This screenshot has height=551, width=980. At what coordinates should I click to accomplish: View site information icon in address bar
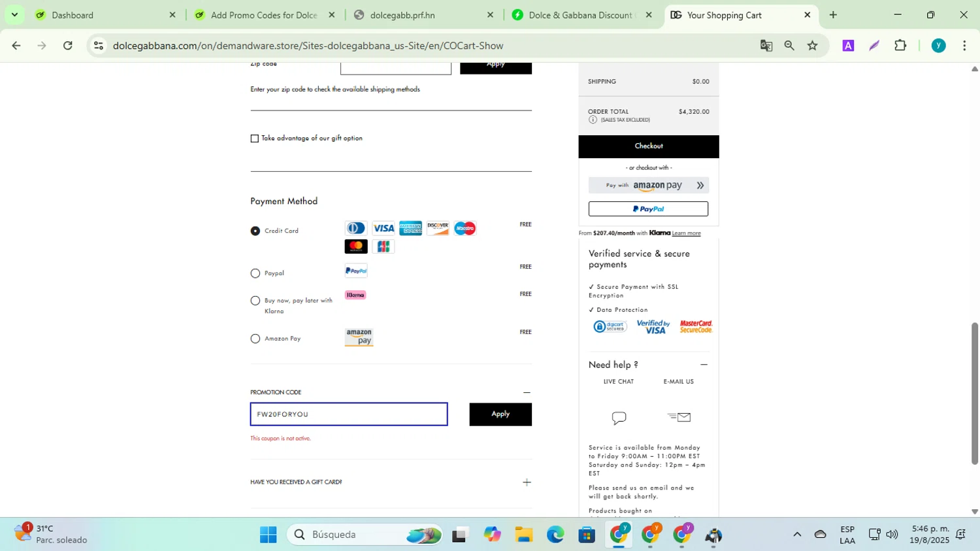(99, 46)
